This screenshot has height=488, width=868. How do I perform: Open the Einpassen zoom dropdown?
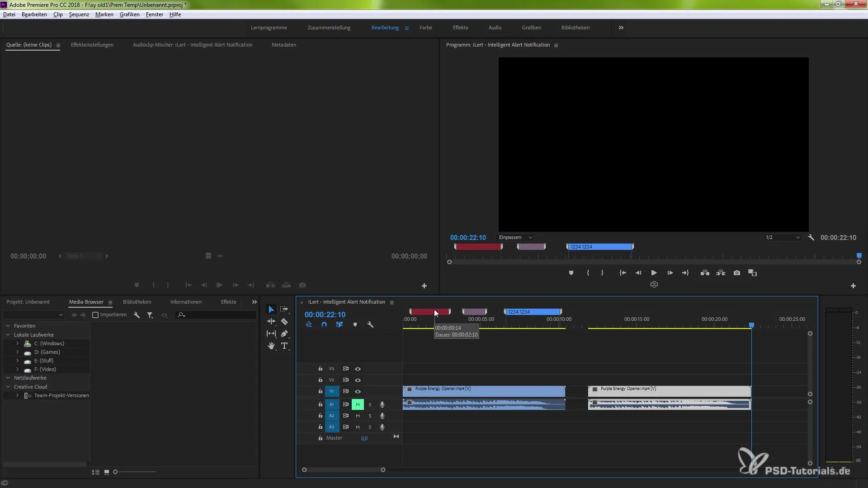tap(515, 238)
